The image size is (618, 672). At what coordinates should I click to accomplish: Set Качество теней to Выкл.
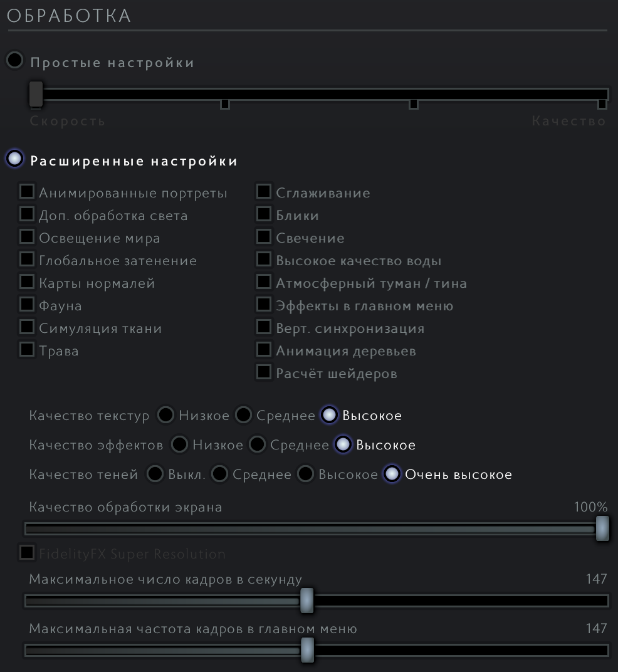click(155, 474)
